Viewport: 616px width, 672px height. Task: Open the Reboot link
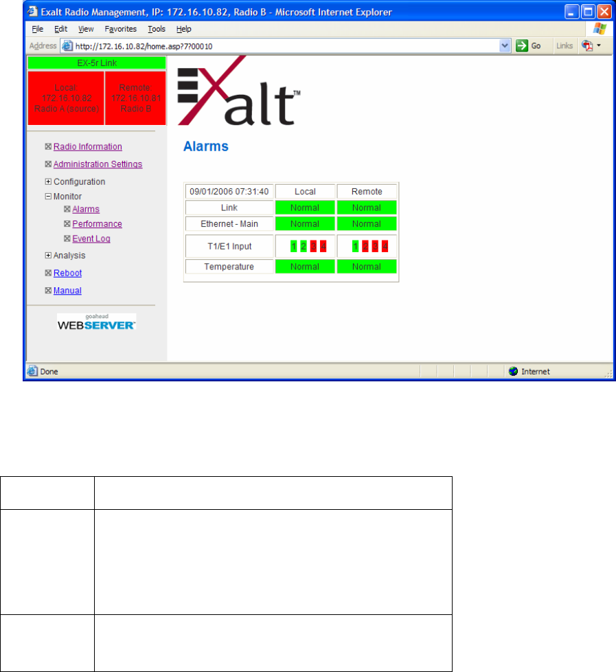point(68,273)
